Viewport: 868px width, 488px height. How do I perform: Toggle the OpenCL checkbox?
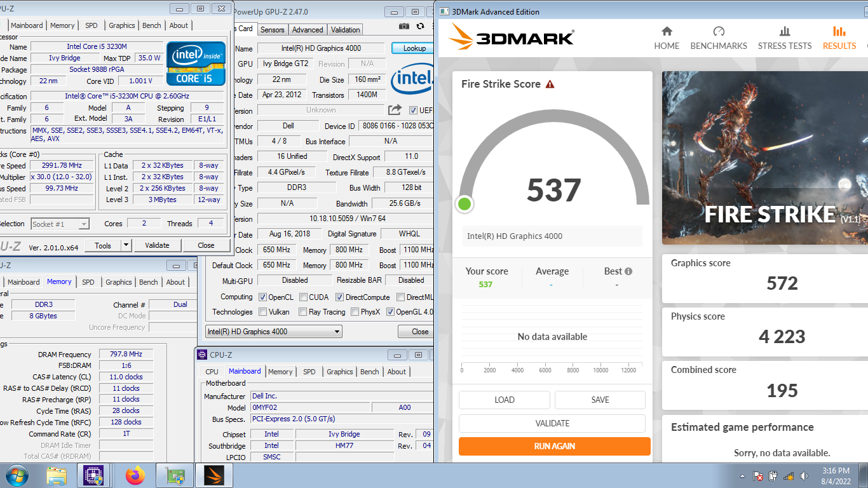click(262, 297)
